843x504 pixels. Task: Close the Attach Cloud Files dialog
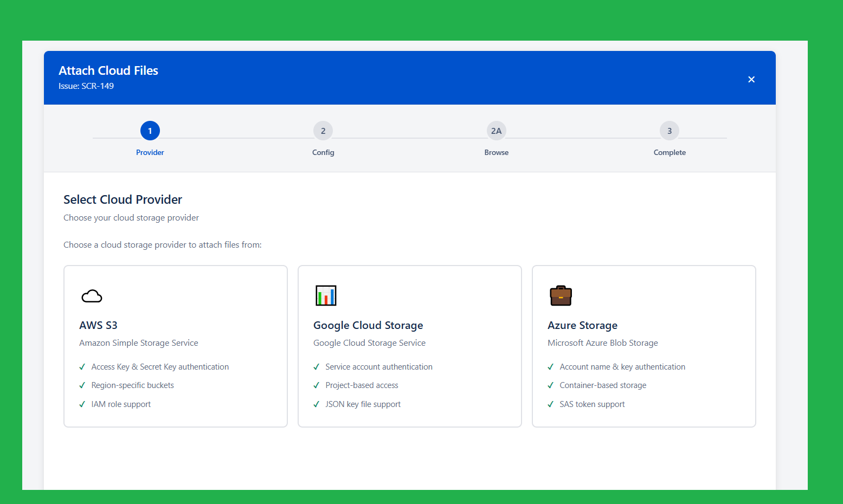(751, 80)
